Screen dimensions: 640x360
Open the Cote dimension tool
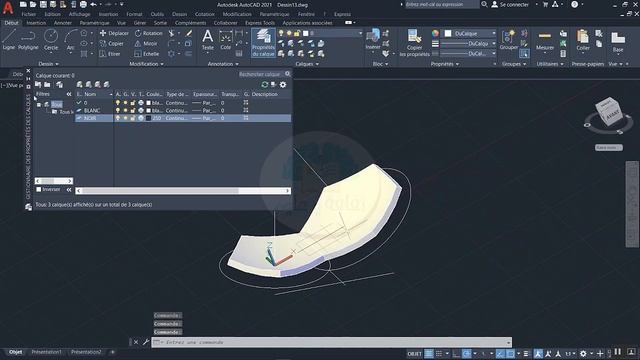point(225,40)
